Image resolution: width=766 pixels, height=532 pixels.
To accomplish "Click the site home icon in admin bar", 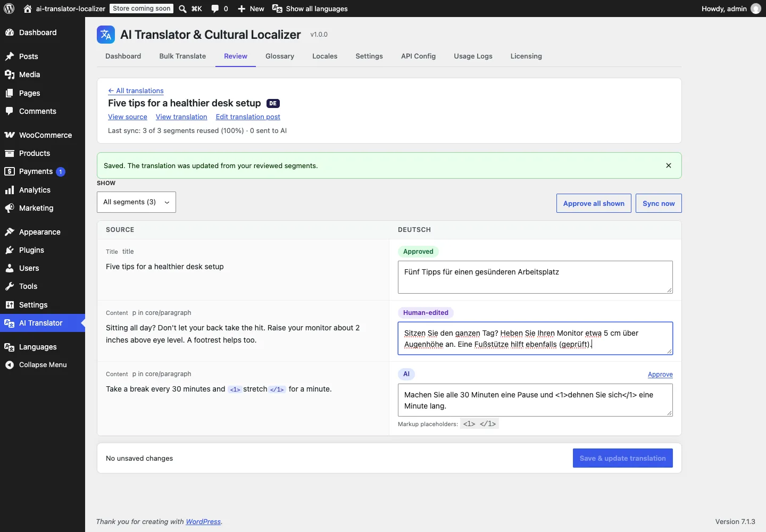I will [28, 9].
